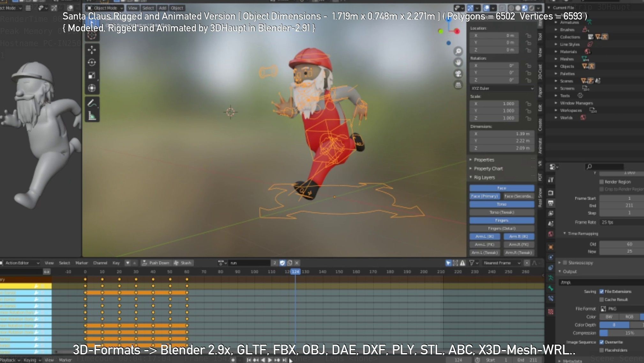Open the Output properties tab icon

tap(551, 203)
